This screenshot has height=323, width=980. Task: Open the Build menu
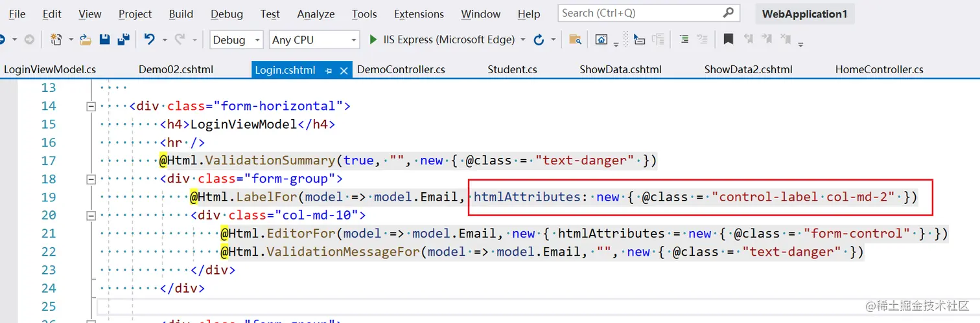[x=181, y=14]
